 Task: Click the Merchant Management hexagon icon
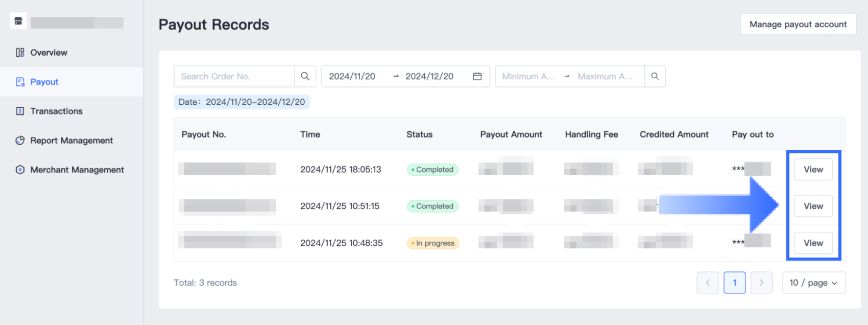pos(20,170)
